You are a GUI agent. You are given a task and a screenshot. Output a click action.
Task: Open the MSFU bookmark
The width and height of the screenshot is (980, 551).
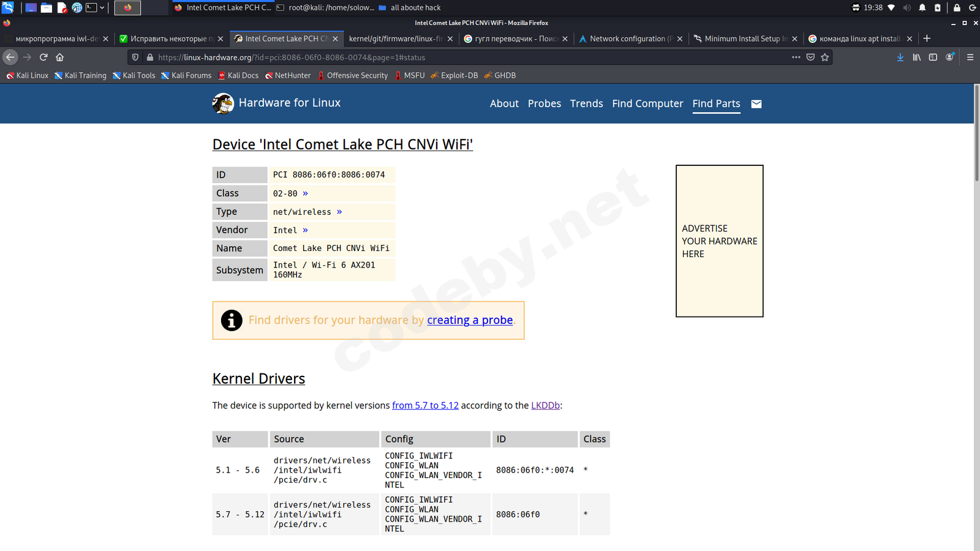point(410,75)
